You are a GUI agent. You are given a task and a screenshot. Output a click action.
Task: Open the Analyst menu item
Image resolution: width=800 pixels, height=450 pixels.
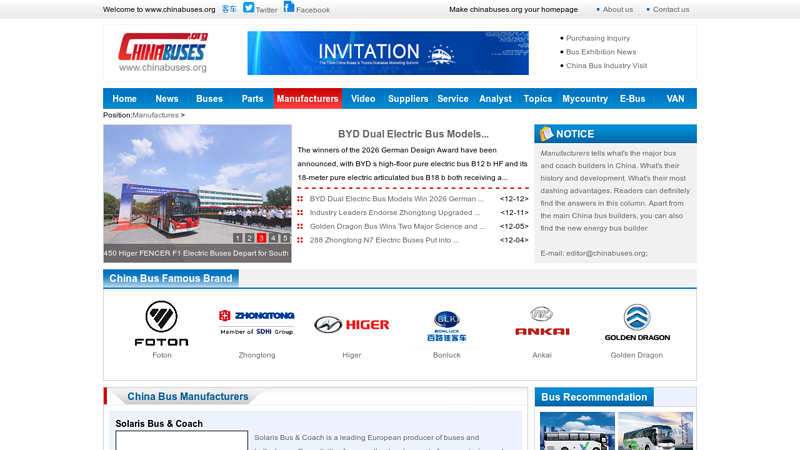coord(495,98)
